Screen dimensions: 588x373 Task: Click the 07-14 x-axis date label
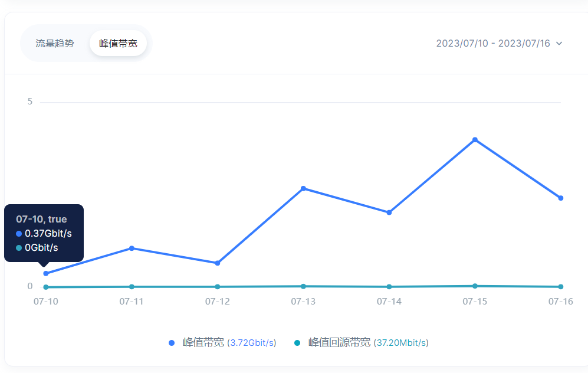pos(389,302)
